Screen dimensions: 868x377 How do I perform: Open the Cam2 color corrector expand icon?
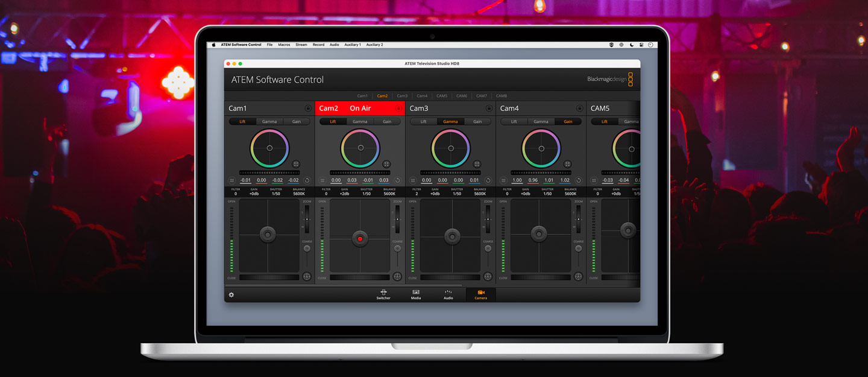pos(386,164)
